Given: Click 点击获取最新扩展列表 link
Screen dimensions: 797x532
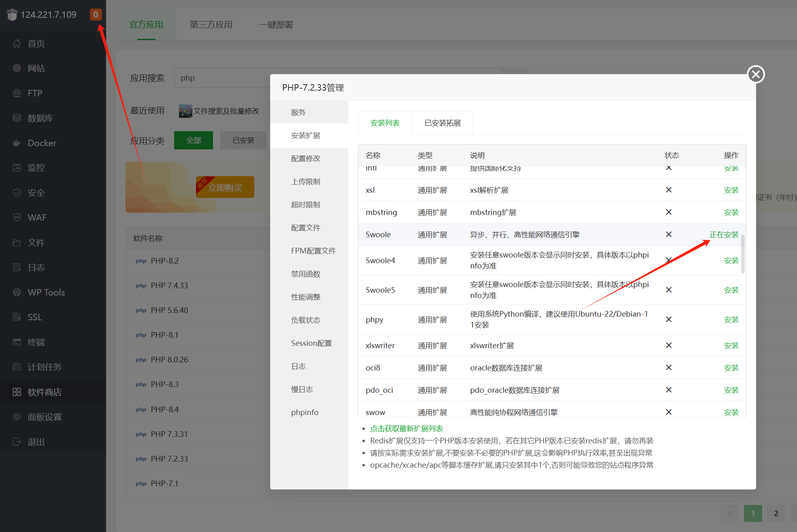Looking at the screenshot, I should (406, 428).
